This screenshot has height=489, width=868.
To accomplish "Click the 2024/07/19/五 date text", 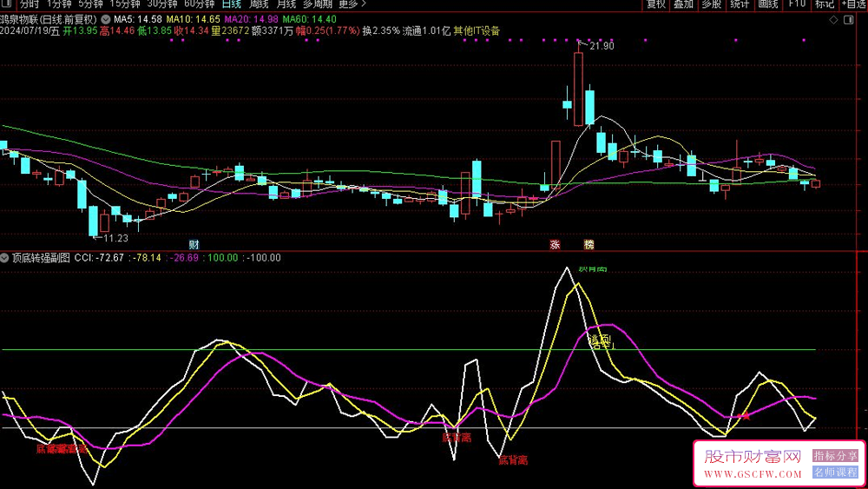I will [x=30, y=31].
